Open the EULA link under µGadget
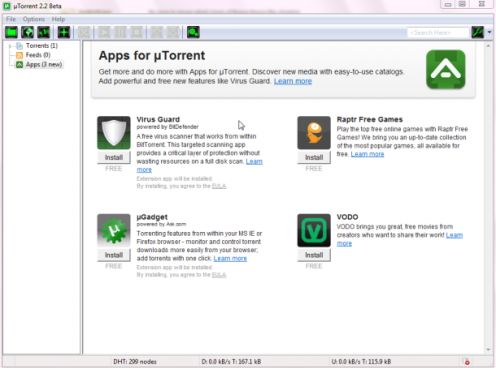The height and width of the screenshot is (368, 496). click(x=219, y=275)
